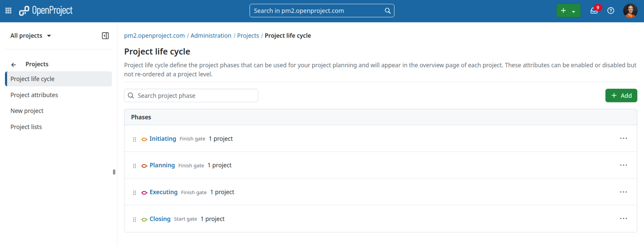Open more options for Closing phase

(623, 219)
